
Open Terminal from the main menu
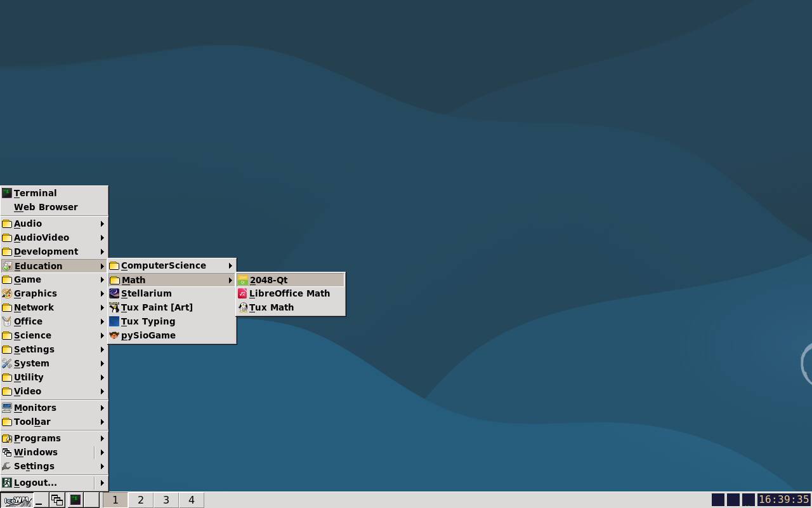36,193
